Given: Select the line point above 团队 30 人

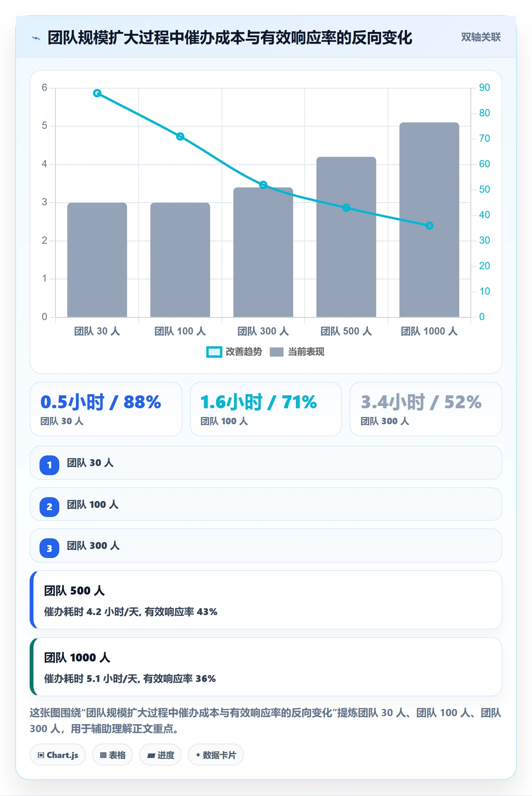Looking at the screenshot, I should click(97, 93).
